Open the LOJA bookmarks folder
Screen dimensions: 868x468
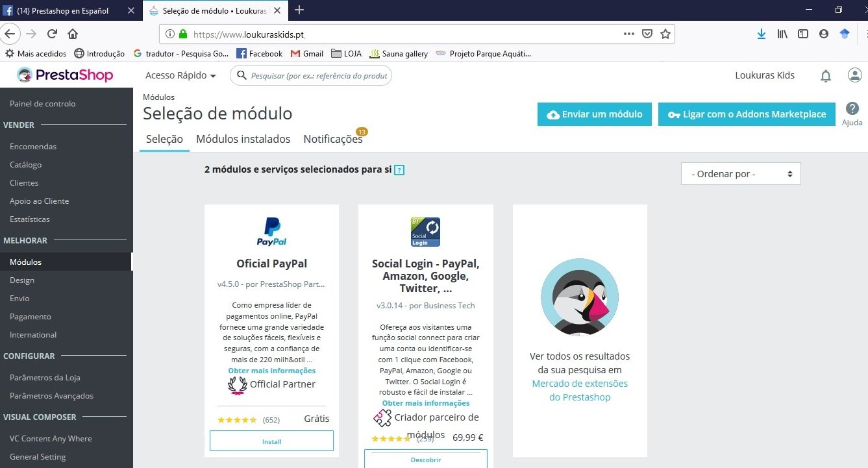pos(346,54)
